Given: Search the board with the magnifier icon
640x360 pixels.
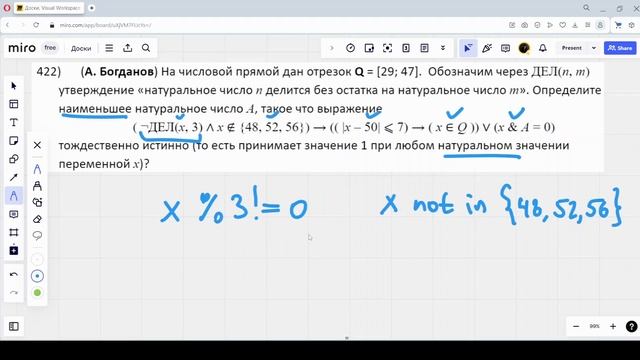Looking at the screenshot, I should click(146, 48).
